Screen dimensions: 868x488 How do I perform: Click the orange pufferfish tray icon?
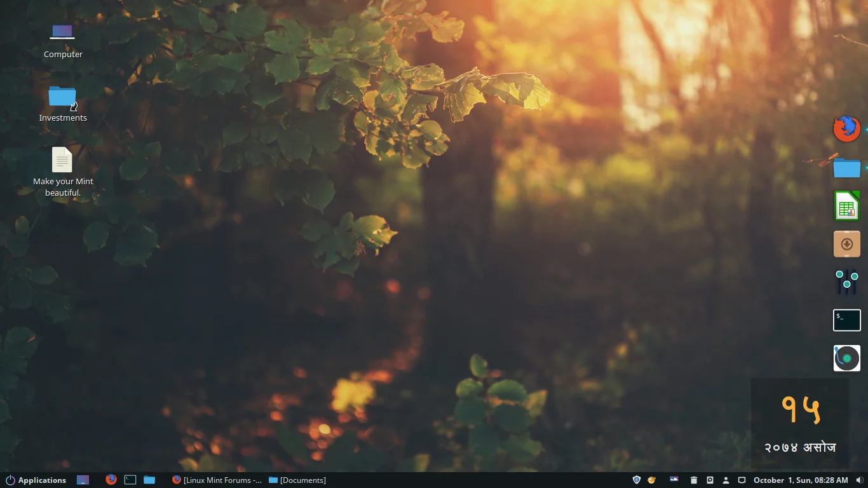[x=651, y=480]
